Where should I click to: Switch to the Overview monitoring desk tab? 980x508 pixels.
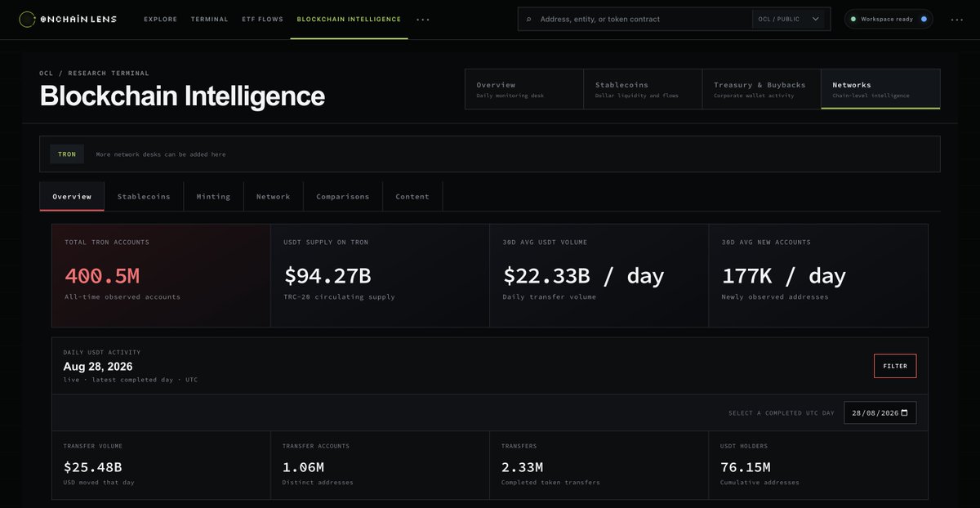point(524,89)
